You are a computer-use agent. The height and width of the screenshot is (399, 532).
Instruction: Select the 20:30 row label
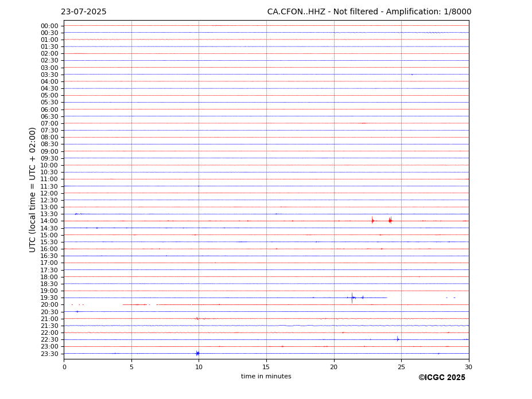(49, 312)
